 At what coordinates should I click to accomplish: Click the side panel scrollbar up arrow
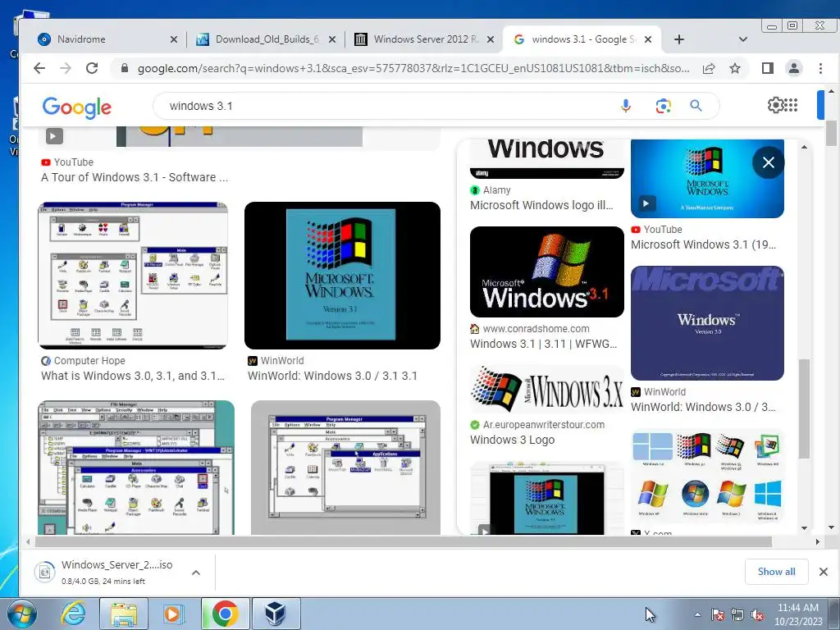click(804, 146)
